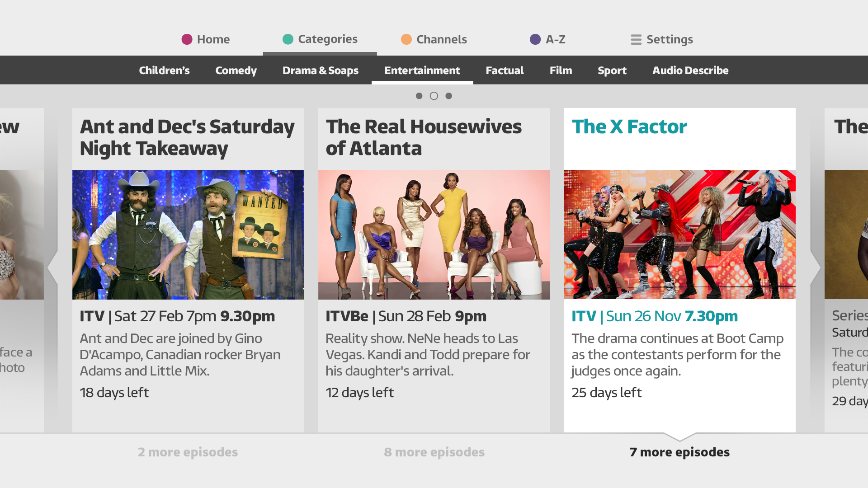This screenshot has height=488, width=868.
Task: Open The Real Housewives of Atlanta thumbnail
Action: 434,235
